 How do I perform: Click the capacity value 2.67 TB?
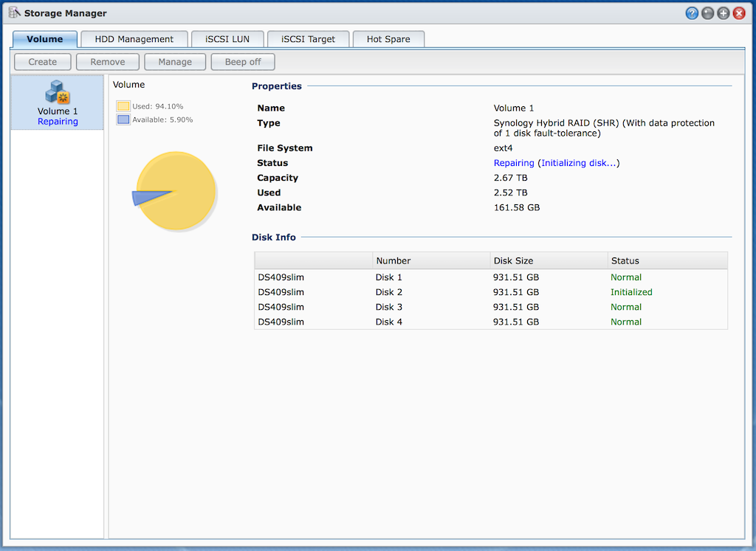pyautogui.click(x=511, y=178)
